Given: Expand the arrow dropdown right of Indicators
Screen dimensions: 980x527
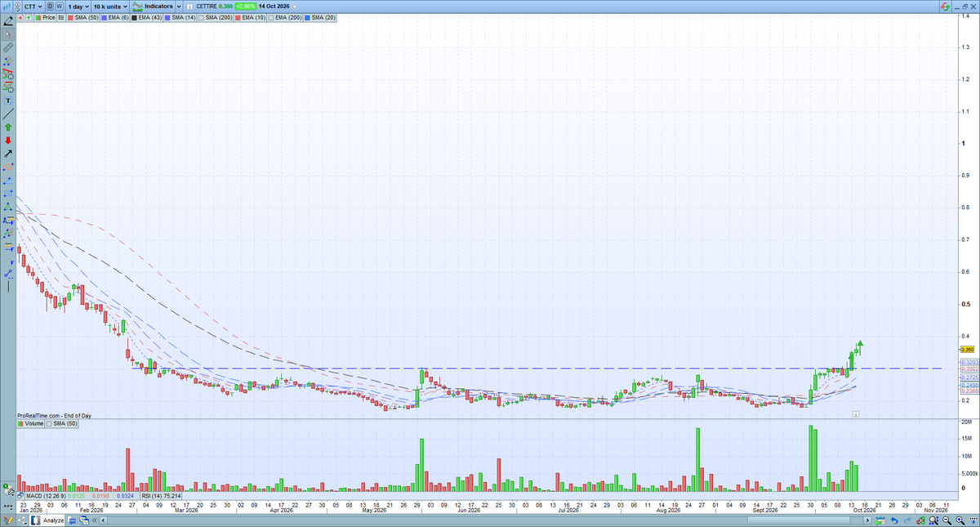Looking at the screenshot, I should click(x=179, y=7).
